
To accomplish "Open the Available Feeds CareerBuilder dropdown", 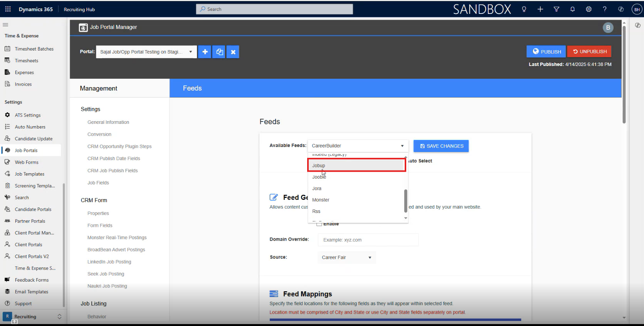I will point(358,146).
